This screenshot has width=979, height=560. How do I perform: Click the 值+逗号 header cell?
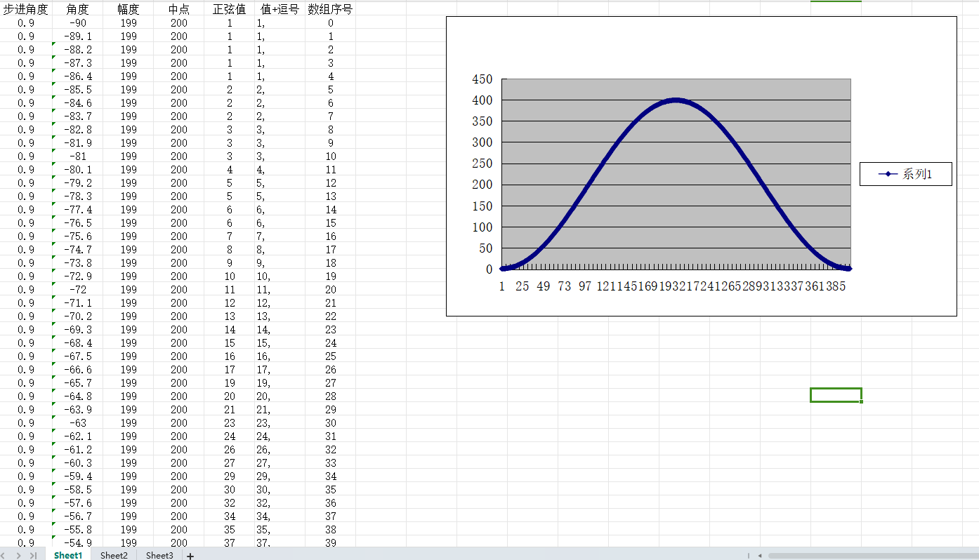279,9
